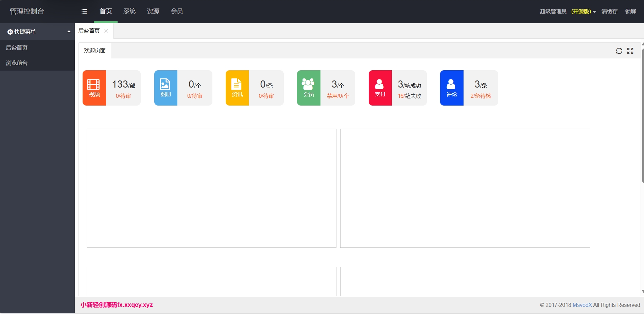Click the 3/条 comments count
Screen dimensions: 644x314
[x=481, y=84]
